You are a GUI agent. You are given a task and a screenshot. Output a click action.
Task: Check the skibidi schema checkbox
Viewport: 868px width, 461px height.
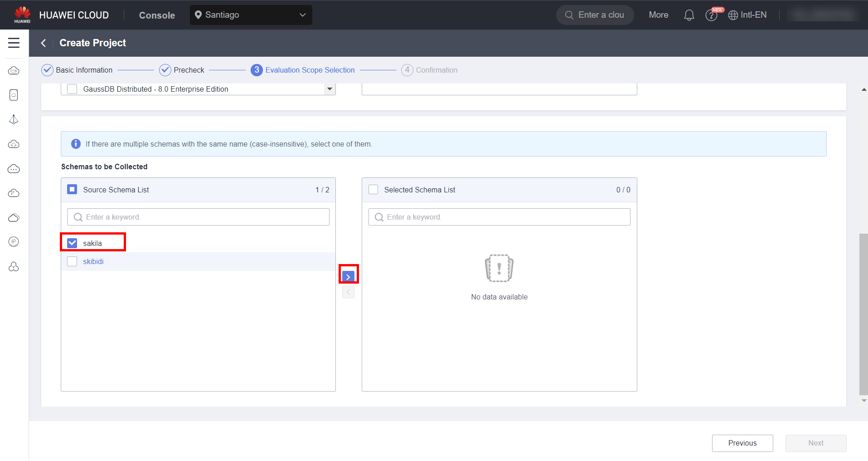click(x=72, y=261)
